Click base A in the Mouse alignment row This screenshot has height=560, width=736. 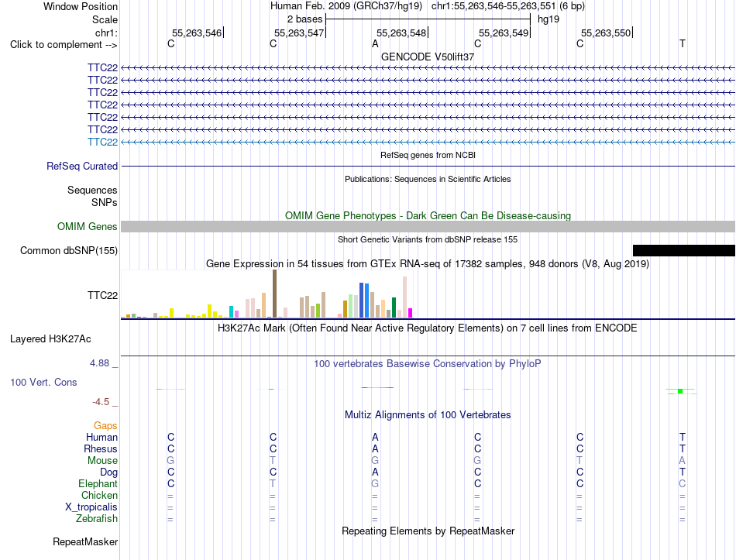682,461
